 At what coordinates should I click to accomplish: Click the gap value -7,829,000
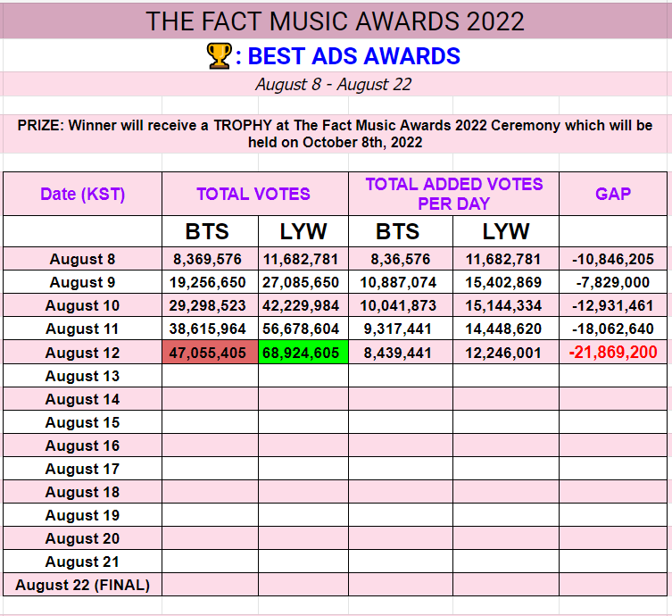(613, 282)
